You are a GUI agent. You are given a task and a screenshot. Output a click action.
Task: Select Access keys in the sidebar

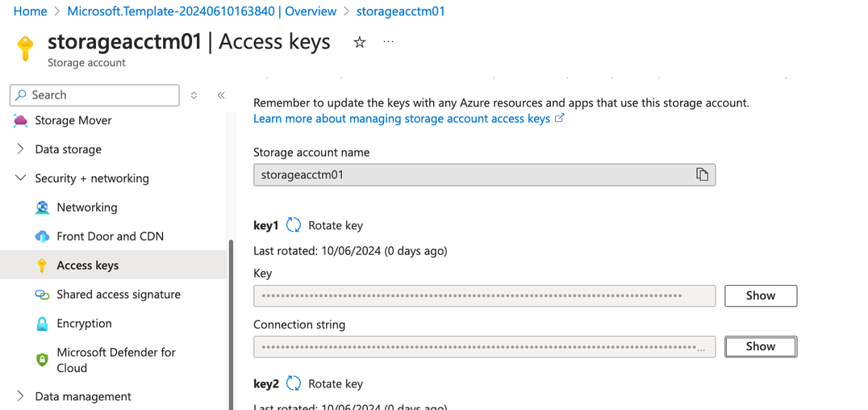tap(87, 266)
